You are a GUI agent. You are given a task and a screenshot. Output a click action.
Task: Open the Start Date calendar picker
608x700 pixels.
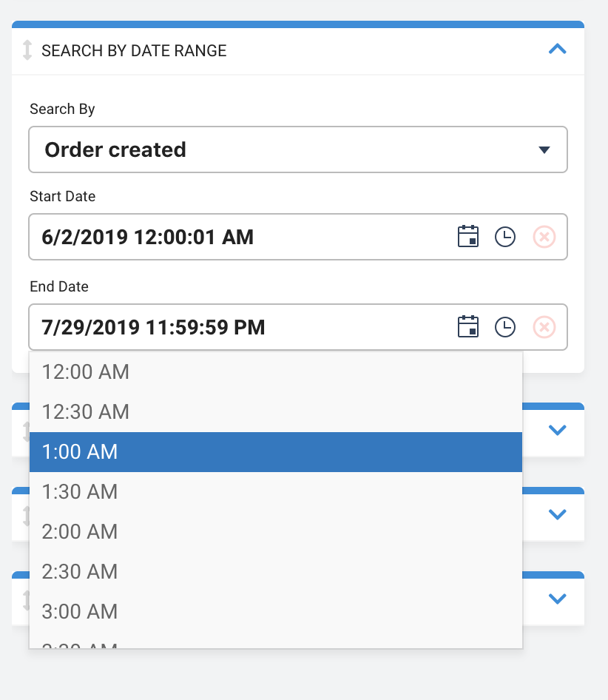467,237
